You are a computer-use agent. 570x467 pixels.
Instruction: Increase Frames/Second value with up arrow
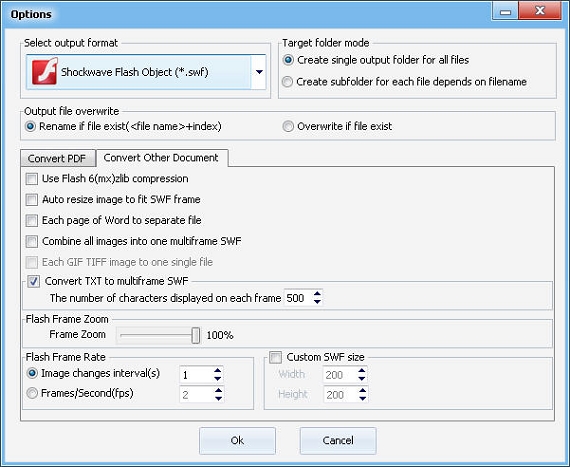(x=218, y=391)
